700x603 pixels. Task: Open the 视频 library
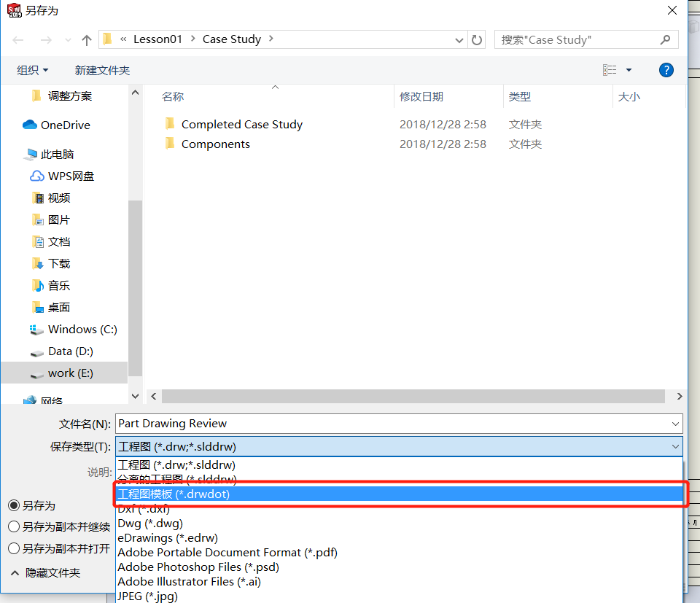[59, 198]
